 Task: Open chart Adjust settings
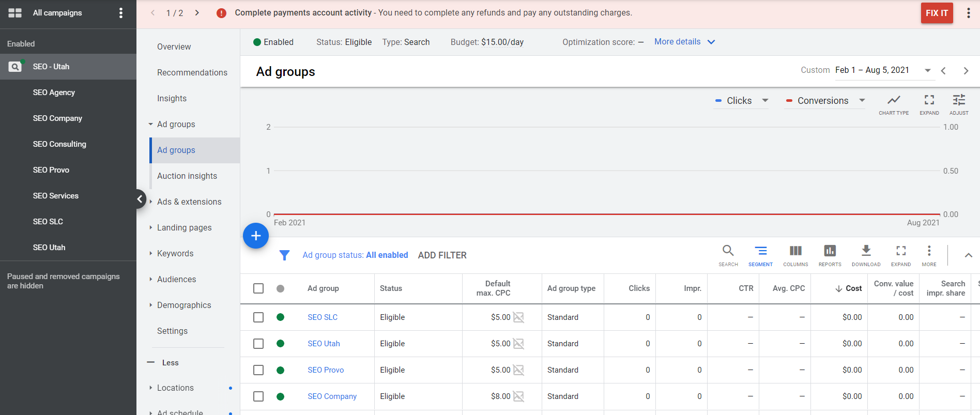pyautogui.click(x=959, y=104)
